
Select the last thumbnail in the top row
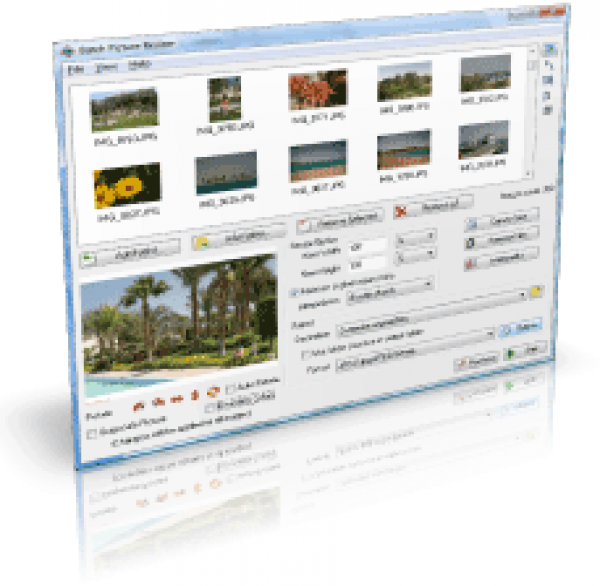click(486, 73)
